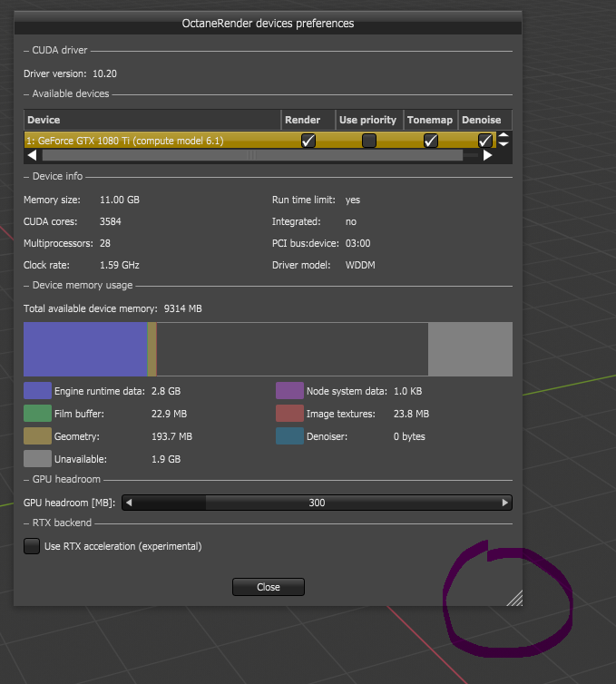Click the Driver model value WDDM
Image resolution: width=616 pixels, height=684 pixels.
pos(360,265)
